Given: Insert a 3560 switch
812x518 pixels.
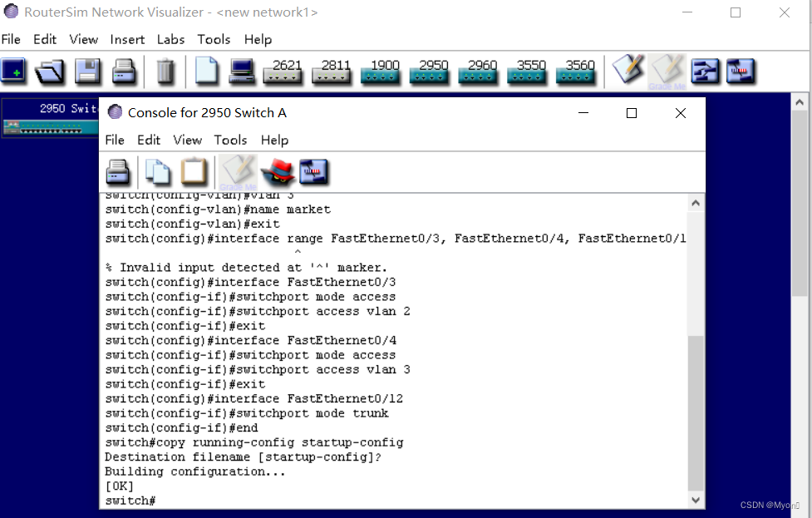Looking at the screenshot, I should click(575, 72).
